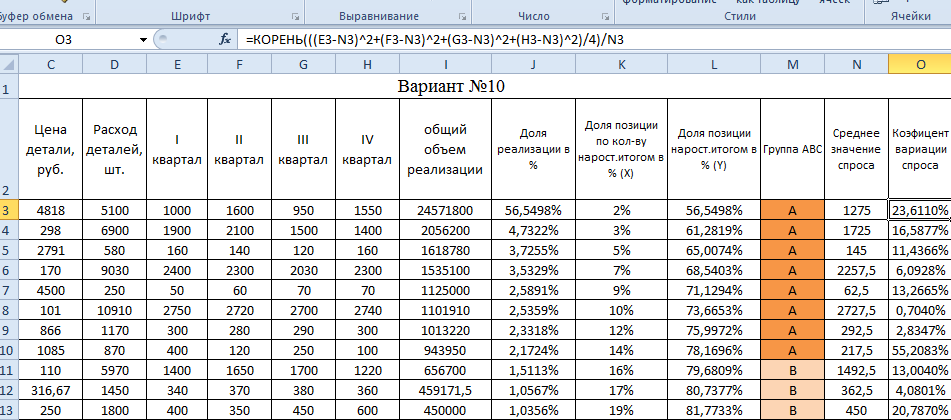Click the variation cell 0,7040%
The width and height of the screenshot is (951, 420).
(x=920, y=311)
